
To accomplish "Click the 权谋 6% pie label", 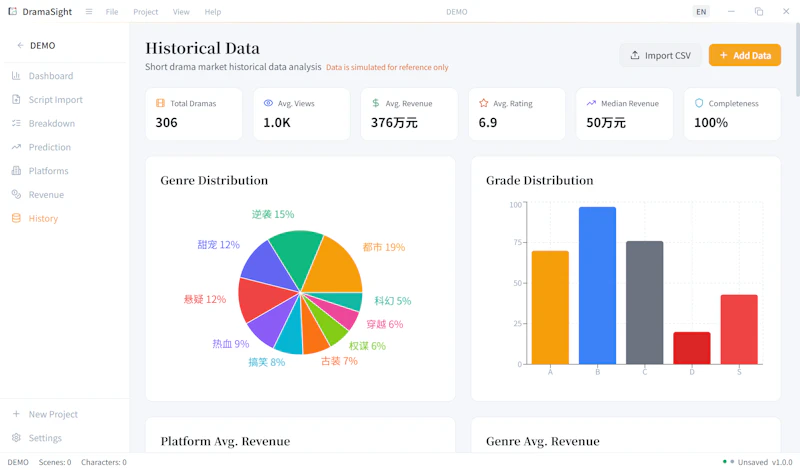I will point(367,346).
